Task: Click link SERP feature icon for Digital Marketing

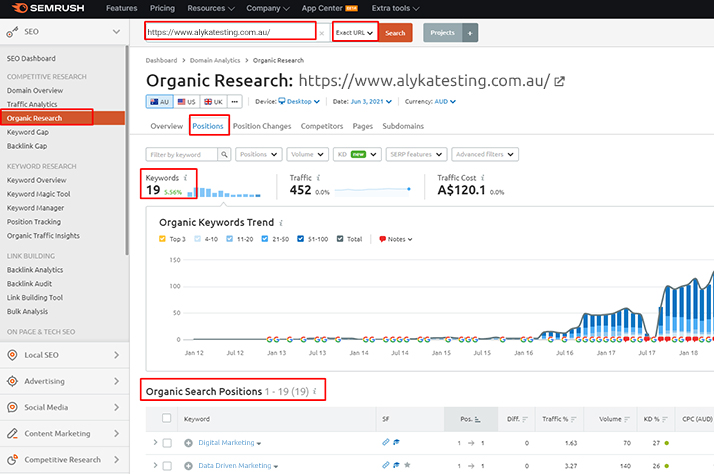Action: (x=386, y=442)
